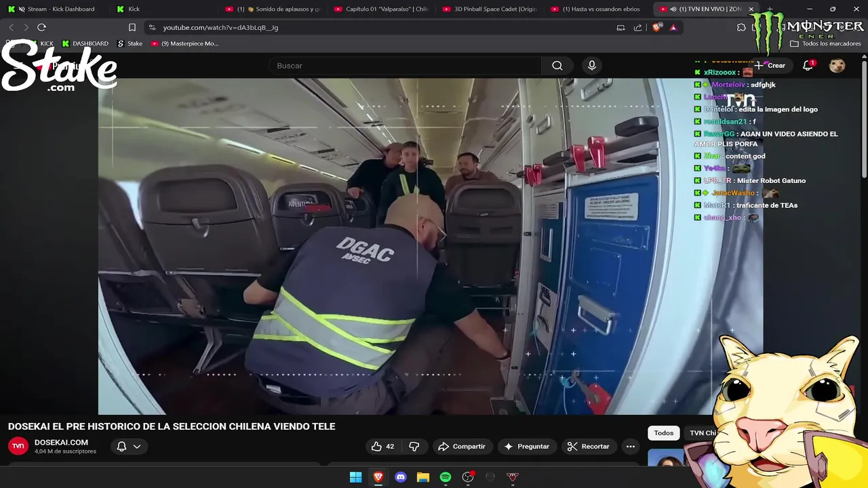Image resolution: width=868 pixels, height=488 pixels.
Task: Click the '4,04 M de suscriptores' text
Action: tap(65, 451)
